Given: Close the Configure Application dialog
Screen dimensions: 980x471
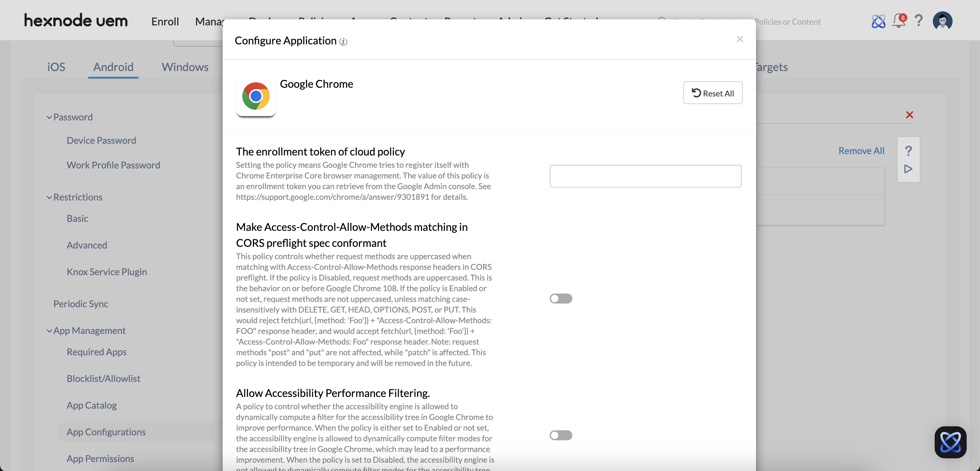Looking at the screenshot, I should click(x=740, y=39).
